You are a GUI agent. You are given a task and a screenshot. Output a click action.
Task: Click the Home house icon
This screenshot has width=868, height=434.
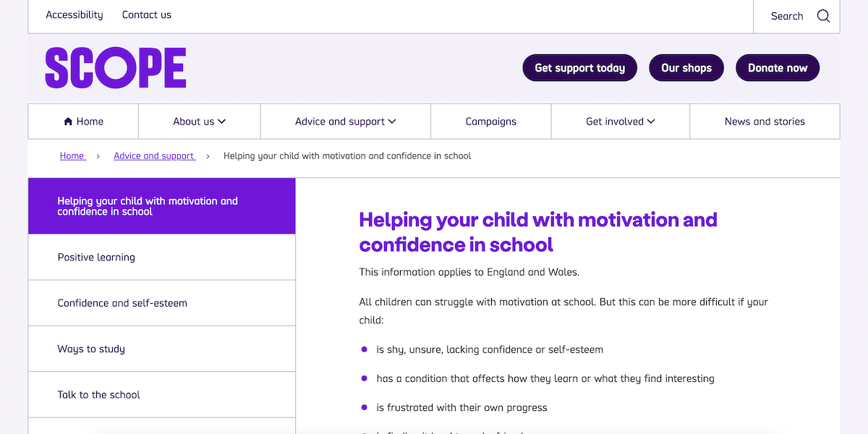[x=68, y=122]
